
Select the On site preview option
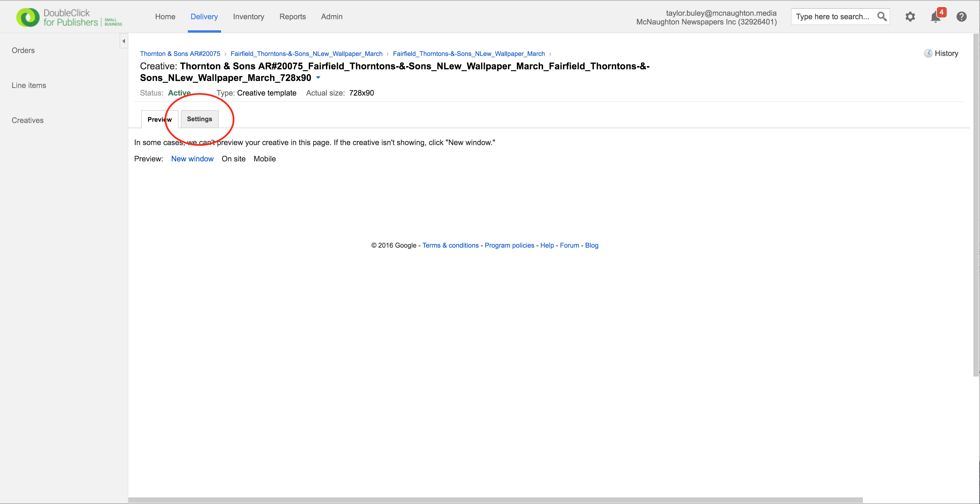click(233, 159)
